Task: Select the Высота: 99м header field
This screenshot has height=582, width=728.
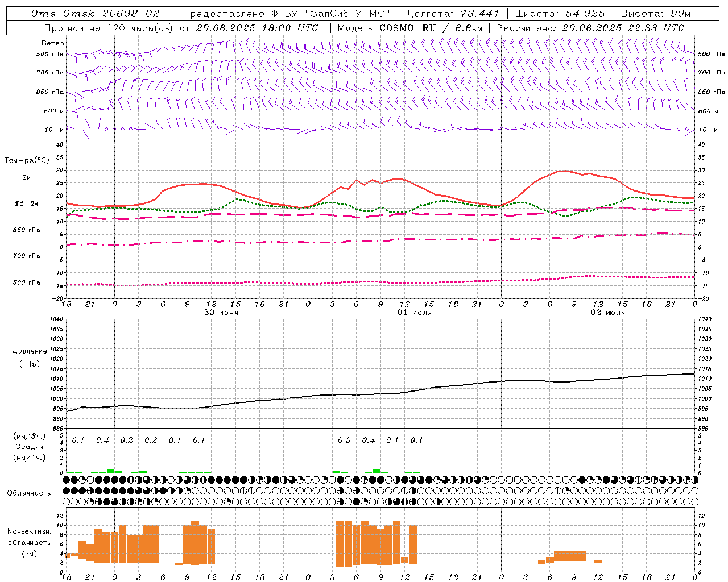Action: 656,14
